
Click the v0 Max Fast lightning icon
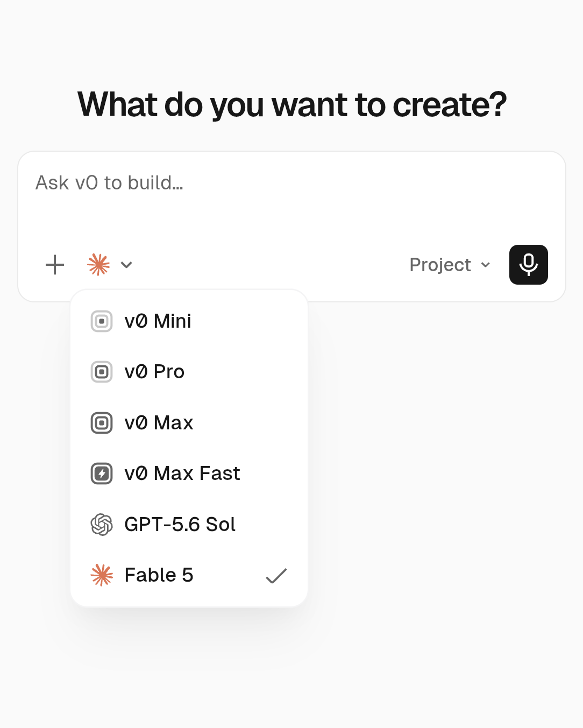click(x=102, y=473)
